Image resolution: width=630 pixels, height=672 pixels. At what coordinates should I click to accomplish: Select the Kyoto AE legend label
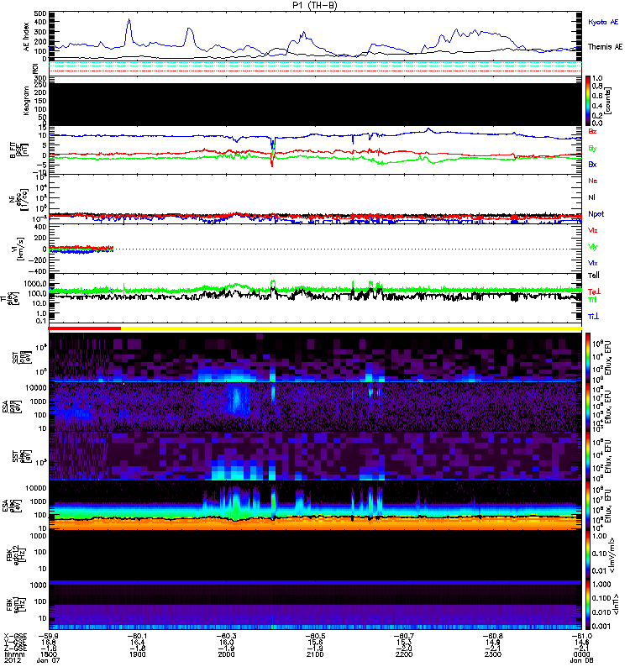603,23
